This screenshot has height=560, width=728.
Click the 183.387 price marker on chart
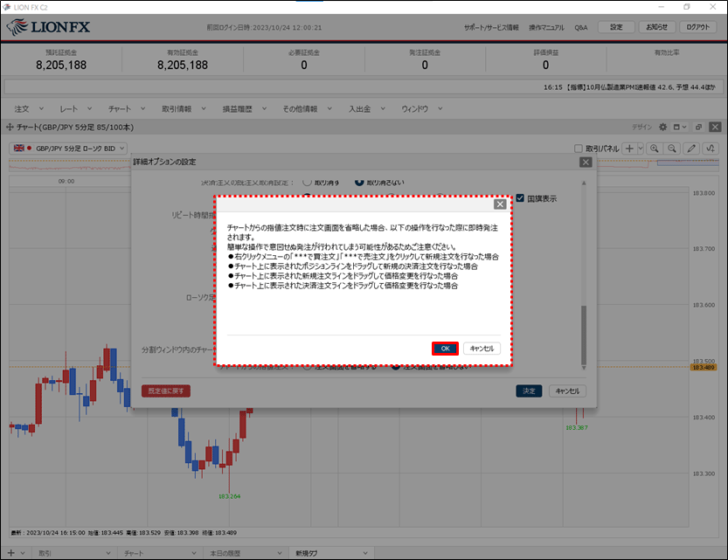(x=576, y=428)
